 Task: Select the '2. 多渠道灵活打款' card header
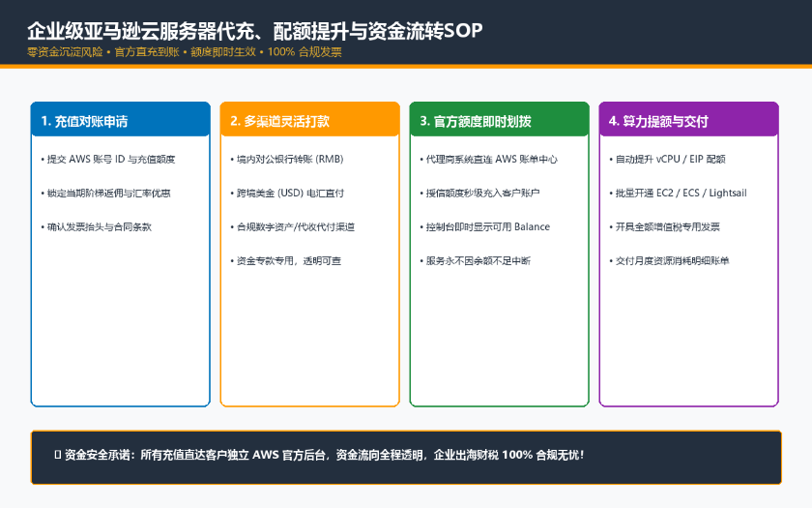(x=309, y=120)
